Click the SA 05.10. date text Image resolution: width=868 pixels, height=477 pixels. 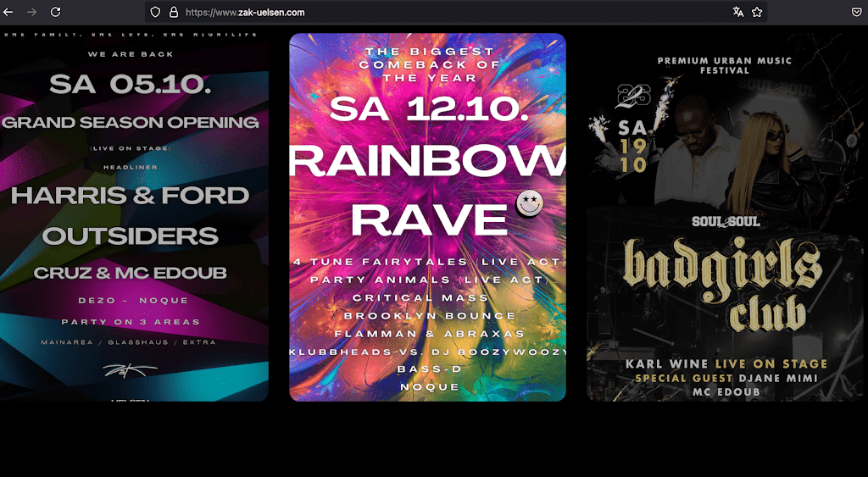[x=130, y=84]
